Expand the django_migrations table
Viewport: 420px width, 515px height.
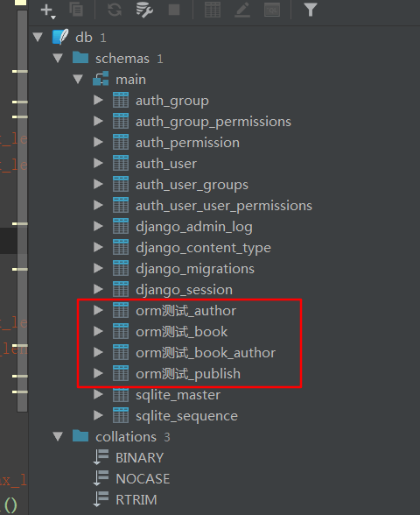(98, 268)
